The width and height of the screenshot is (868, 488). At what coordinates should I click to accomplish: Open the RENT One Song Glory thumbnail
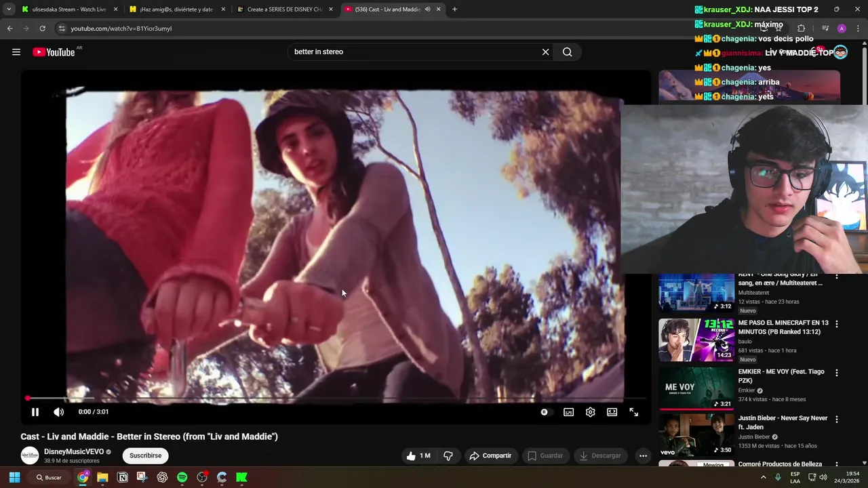coord(696,293)
